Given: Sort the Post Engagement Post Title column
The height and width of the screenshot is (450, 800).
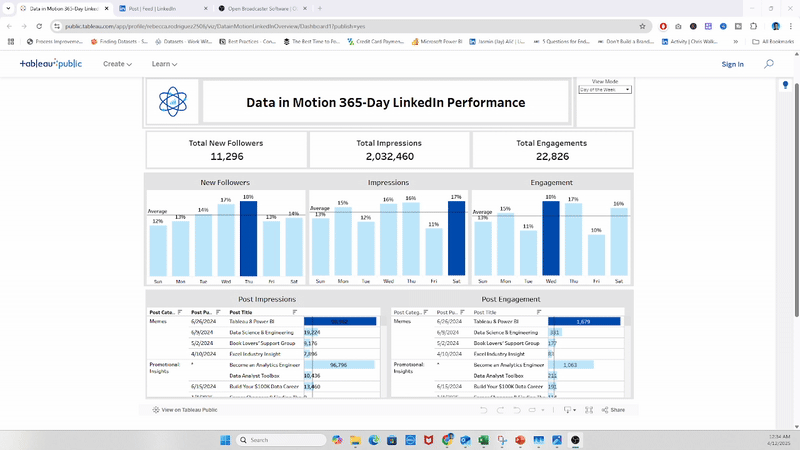Looking at the screenshot, I should (539, 312).
